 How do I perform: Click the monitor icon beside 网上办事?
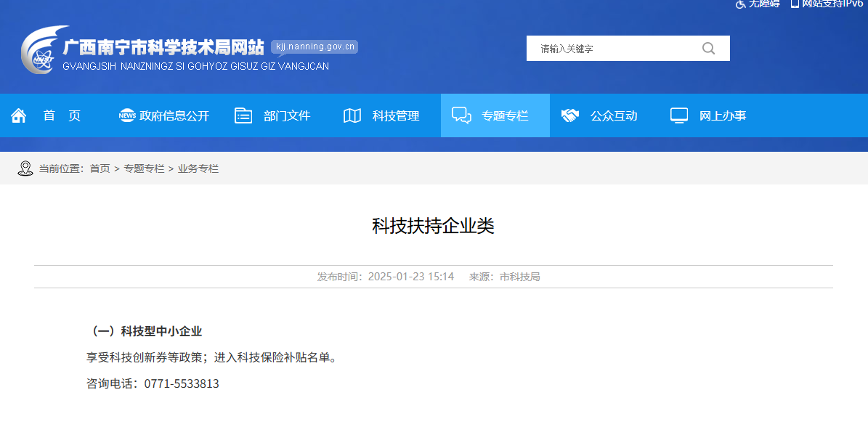click(x=678, y=115)
